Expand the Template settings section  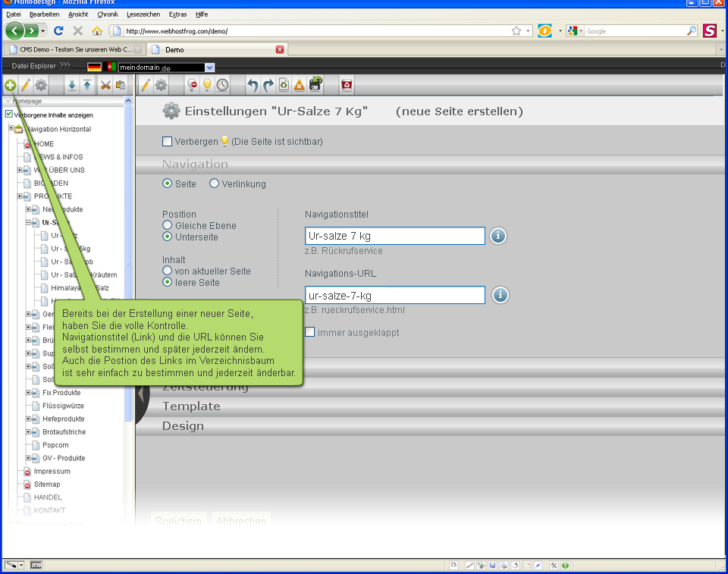click(191, 406)
